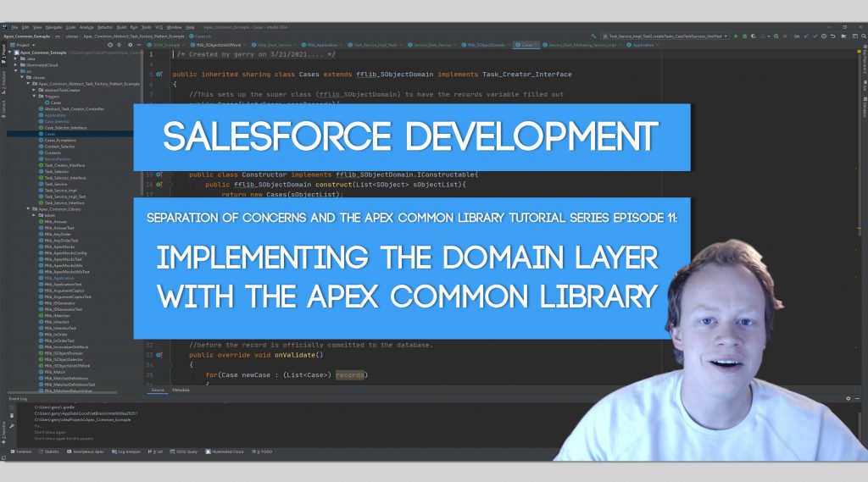Click the Rollback undo arrow icon
The width and height of the screenshot is (868, 482).
[x=833, y=36]
